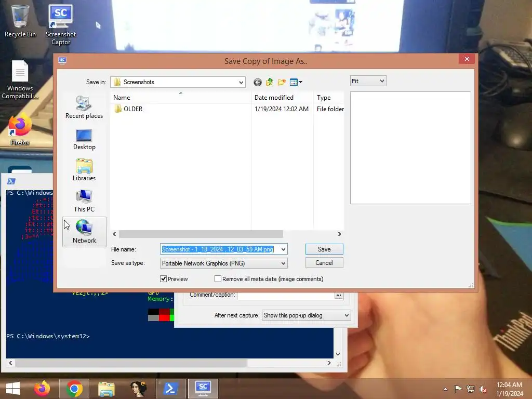Screen dimensions: 532x399
Task: Click the comment caption ellipsis button
Action: click(339, 295)
